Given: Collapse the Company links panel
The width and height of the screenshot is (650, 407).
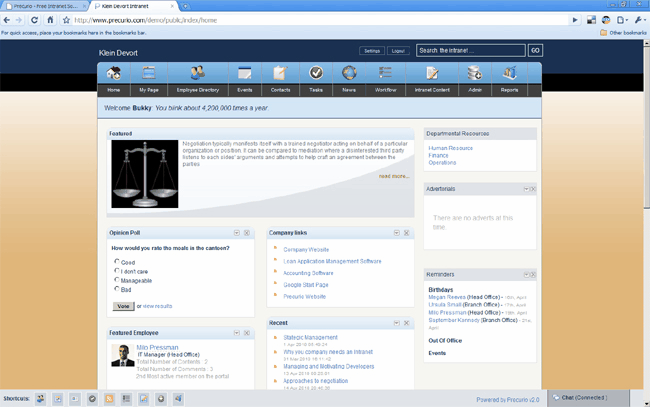Looking at the screenshot, I should click(396, 233).
